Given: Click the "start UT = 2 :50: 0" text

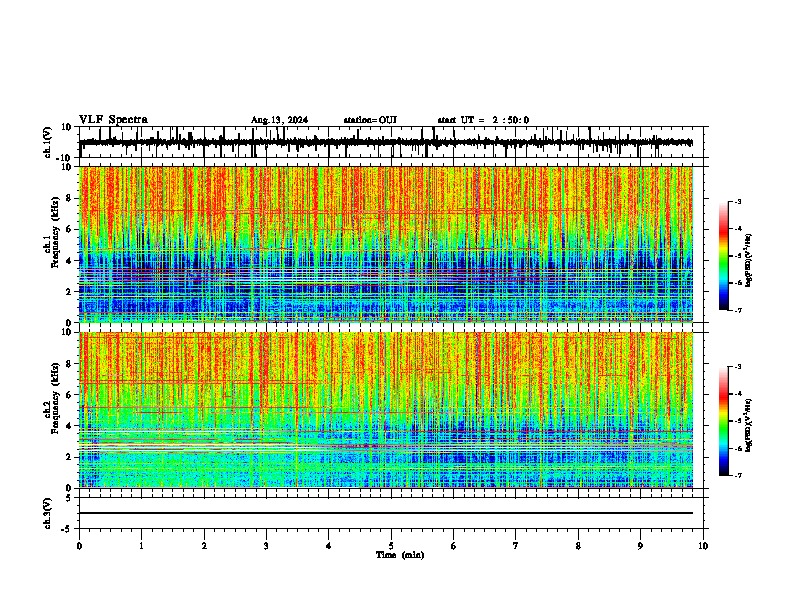Looking at the screenshot, I should coord(483,120).
